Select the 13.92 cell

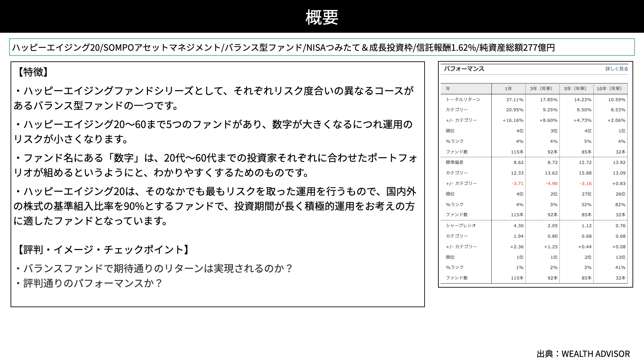coord(619,162)
